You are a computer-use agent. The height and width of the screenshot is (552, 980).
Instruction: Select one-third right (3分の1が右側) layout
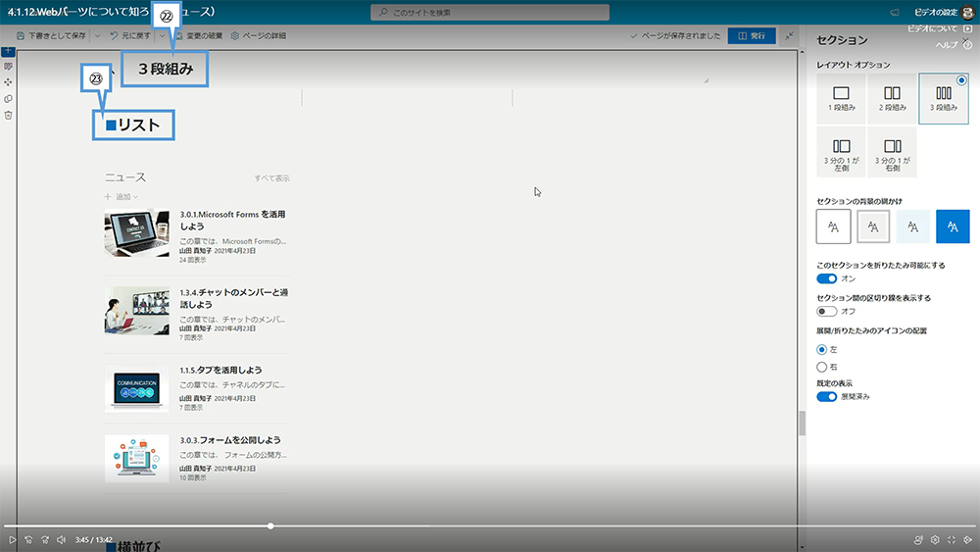892,152
